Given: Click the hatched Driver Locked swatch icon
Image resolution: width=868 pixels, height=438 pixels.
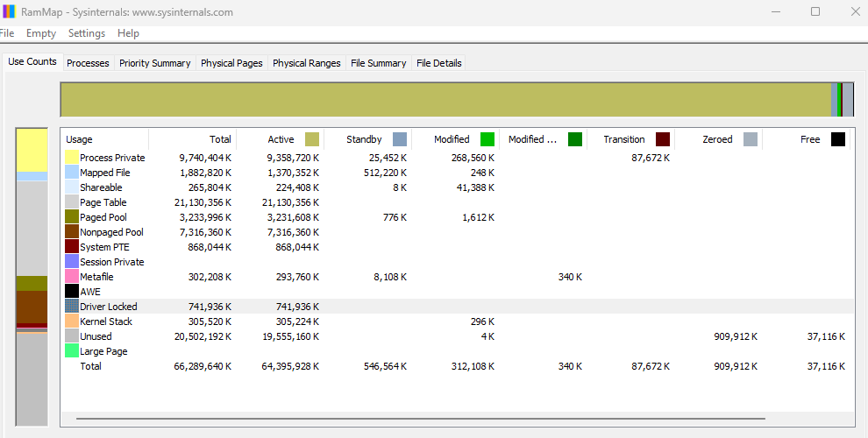Looking at the screenshot, I should tap(72, 307).
